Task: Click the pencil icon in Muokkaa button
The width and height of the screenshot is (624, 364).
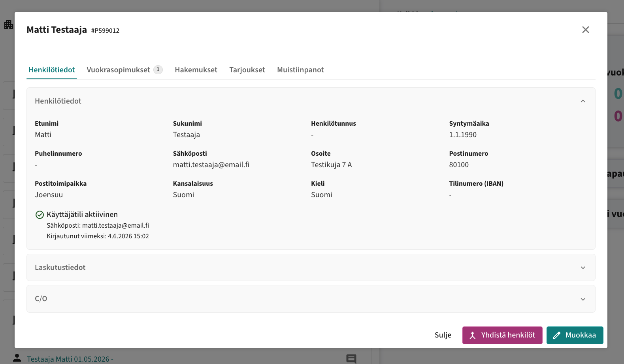Action: coord(556,336)
